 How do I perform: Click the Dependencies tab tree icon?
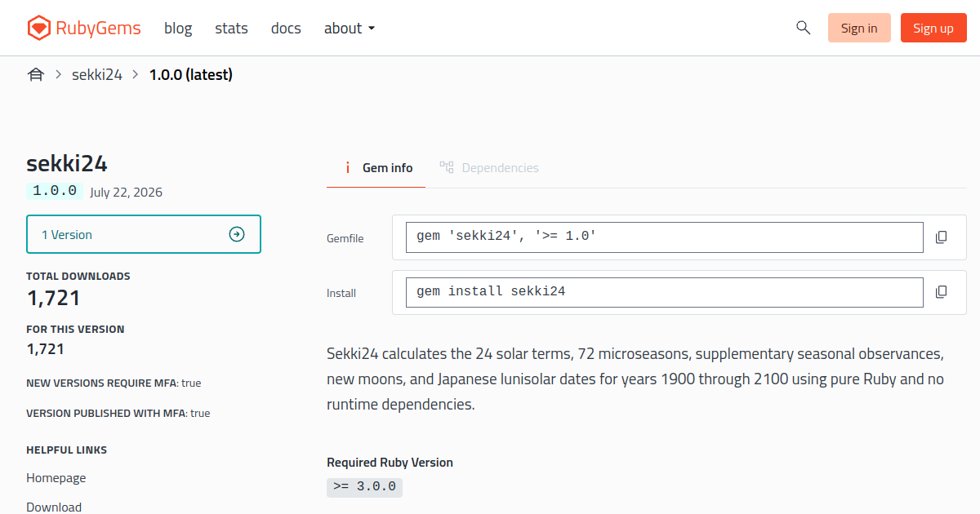click(446, 167)
